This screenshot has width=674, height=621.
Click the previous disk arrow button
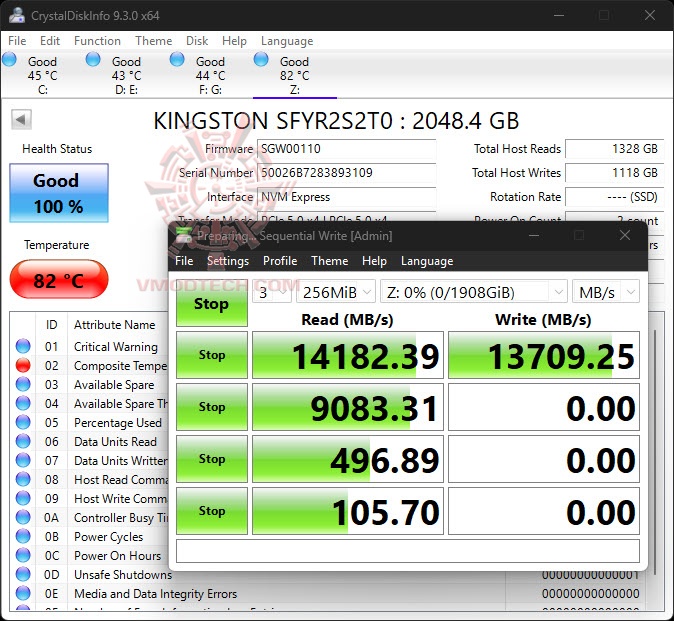[21, 119]
